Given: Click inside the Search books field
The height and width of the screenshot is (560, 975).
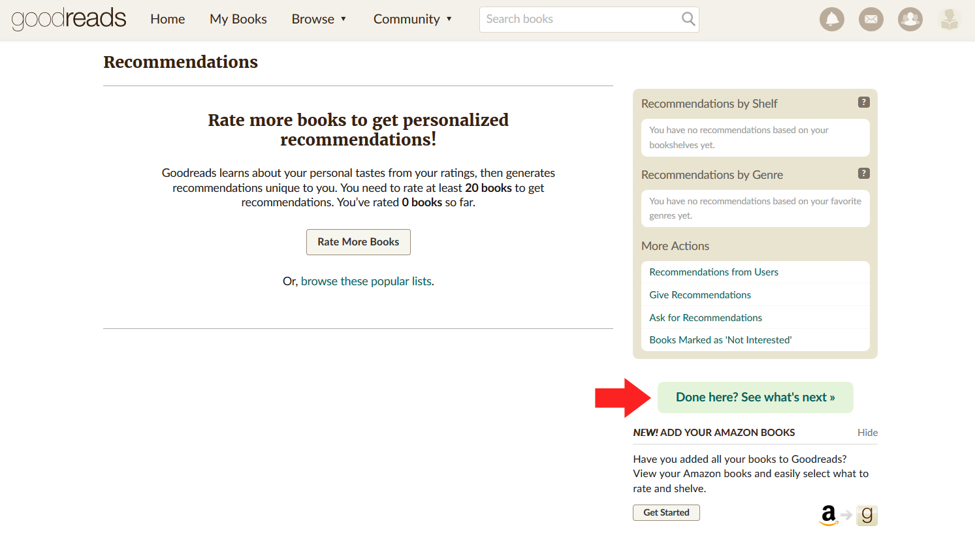Looking at the screenshot, I should pyautogui.click(x=578, y=19).
